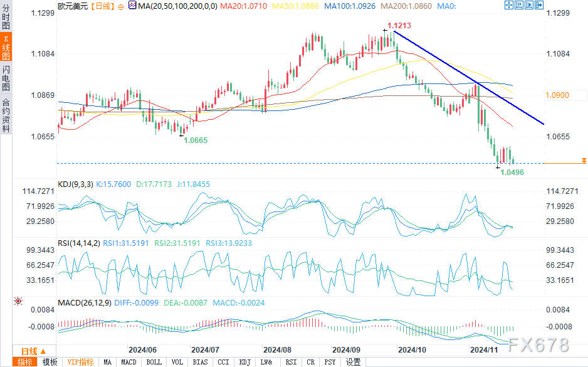Click the 设置 settings button
Screen dimensions: 588x367
[353, 362]
